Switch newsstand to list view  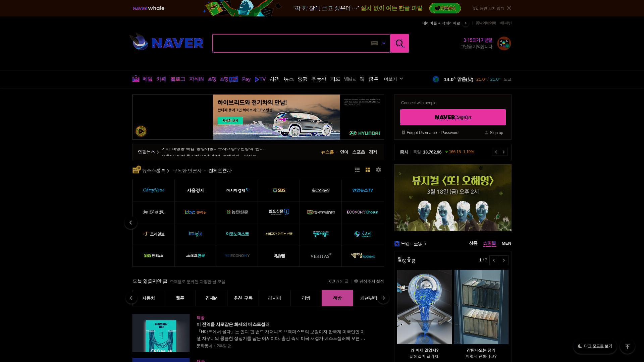(357, 170)
